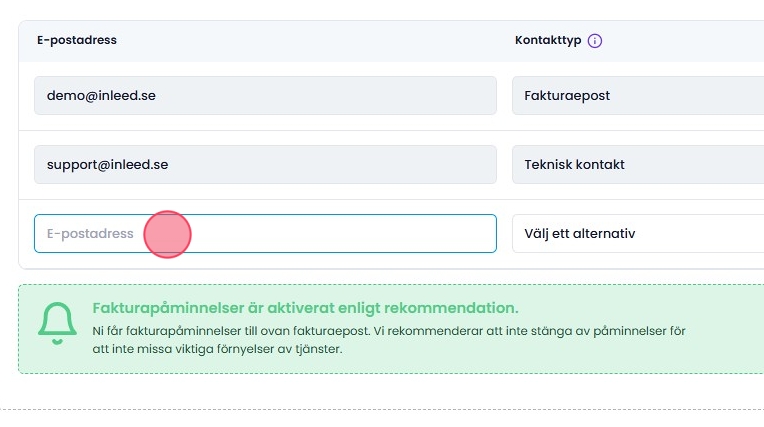Click the E-postadress column header
764x427 pixels.
click(77, 41)
